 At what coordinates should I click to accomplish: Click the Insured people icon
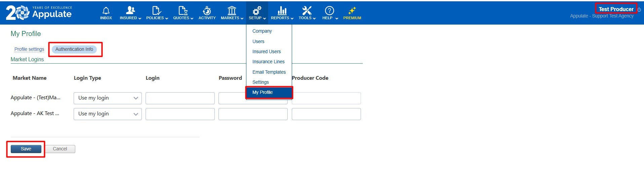130,11
